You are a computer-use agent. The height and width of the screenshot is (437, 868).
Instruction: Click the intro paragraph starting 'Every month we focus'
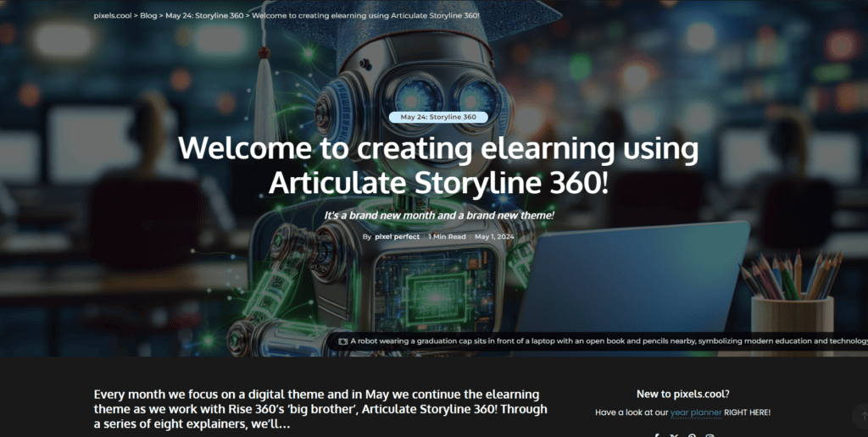(320, 409)
